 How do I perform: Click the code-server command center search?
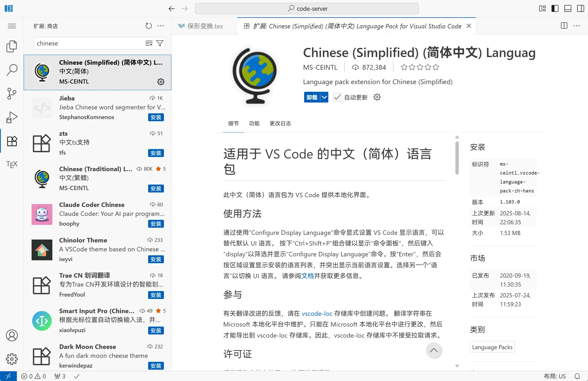(x=307, y=9)
